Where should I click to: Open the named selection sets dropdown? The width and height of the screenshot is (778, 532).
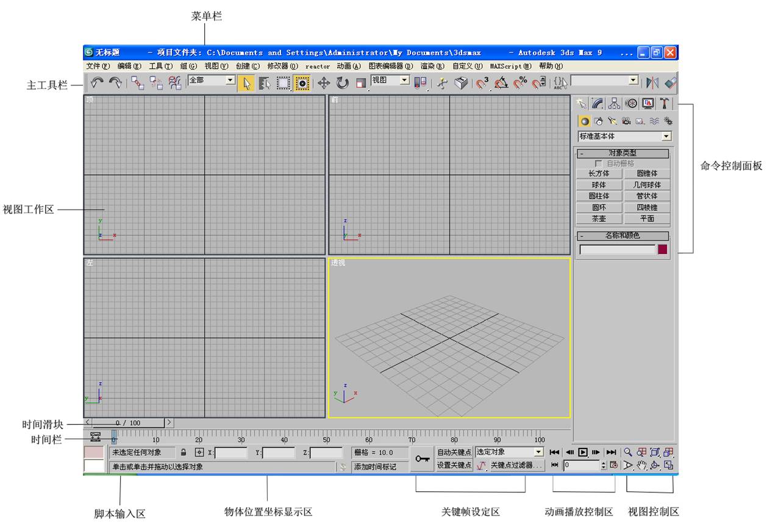[605, 80]
